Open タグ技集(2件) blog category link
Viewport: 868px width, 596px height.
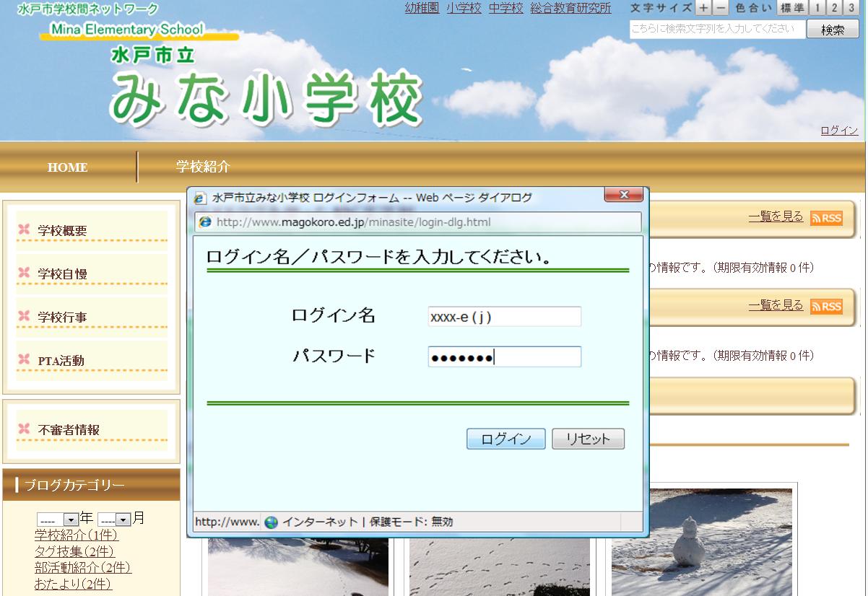(74, 551)
